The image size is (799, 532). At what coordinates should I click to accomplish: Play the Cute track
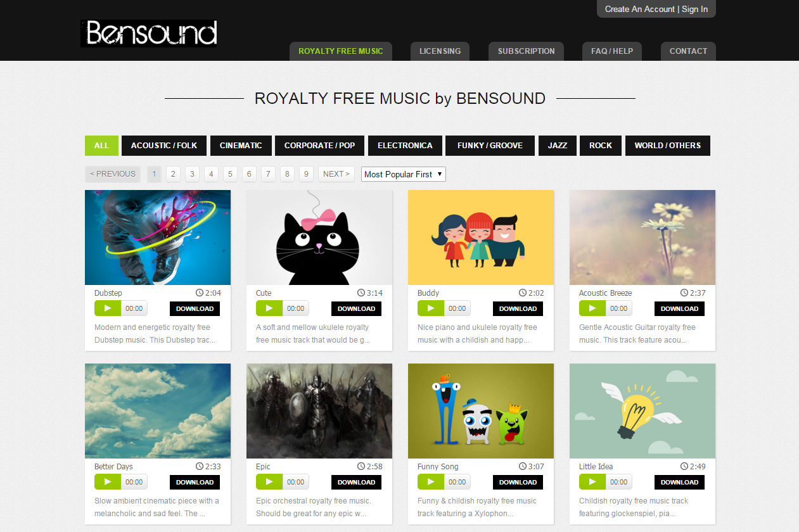coord(269,308)
